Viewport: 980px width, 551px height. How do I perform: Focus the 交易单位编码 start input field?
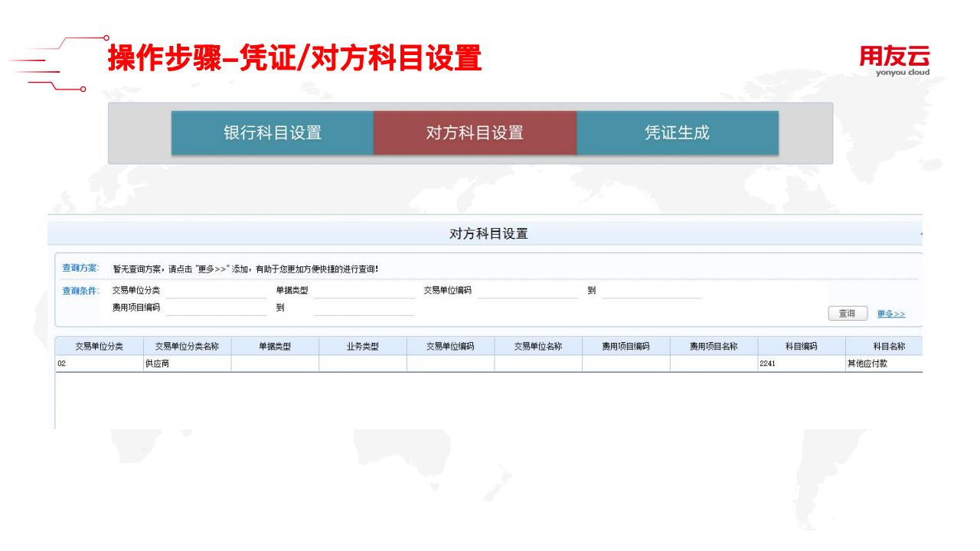(x=528, y=292)
